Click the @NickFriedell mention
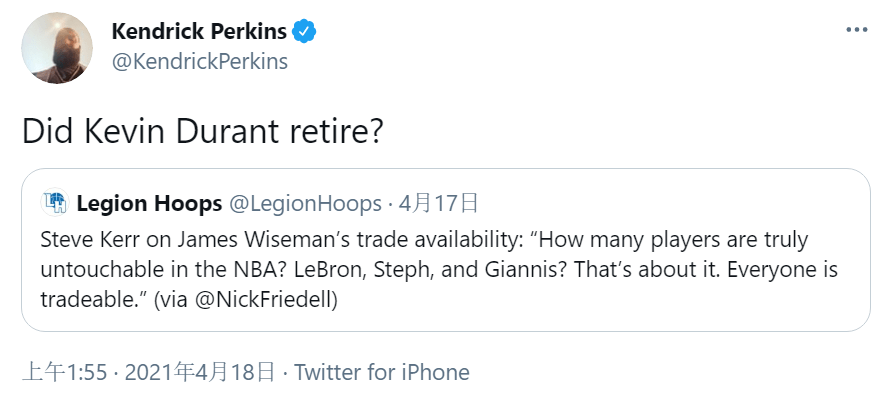886x396 pixels. tap(263, 301)
